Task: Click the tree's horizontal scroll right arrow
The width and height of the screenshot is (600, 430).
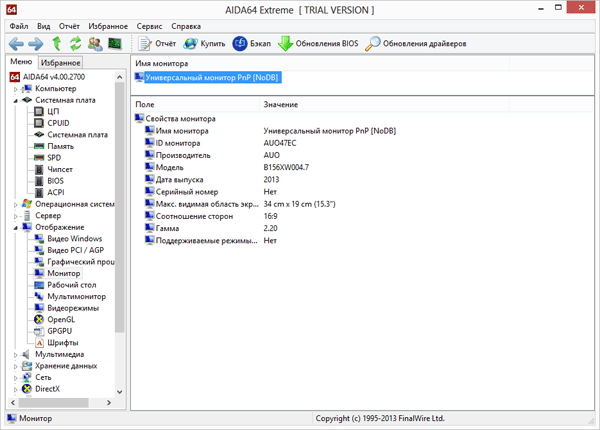Action: (109, 402)
